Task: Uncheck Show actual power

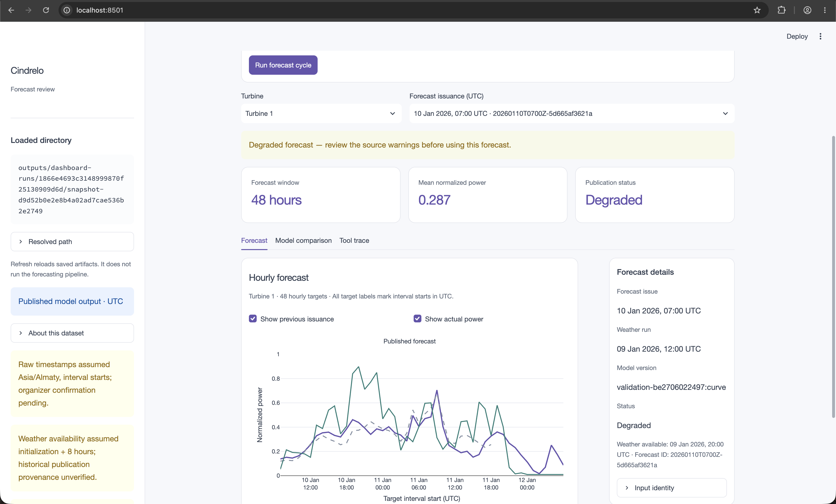Action: point(417,319)
